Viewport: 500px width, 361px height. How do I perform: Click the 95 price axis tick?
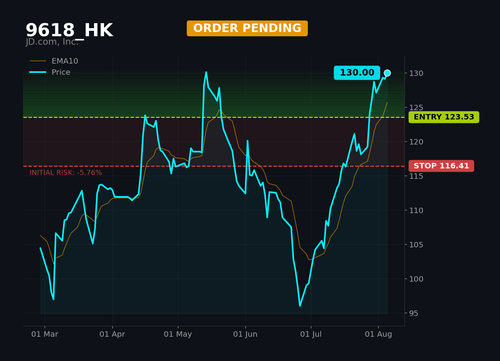pyautogui.click(x=414, y=313)
